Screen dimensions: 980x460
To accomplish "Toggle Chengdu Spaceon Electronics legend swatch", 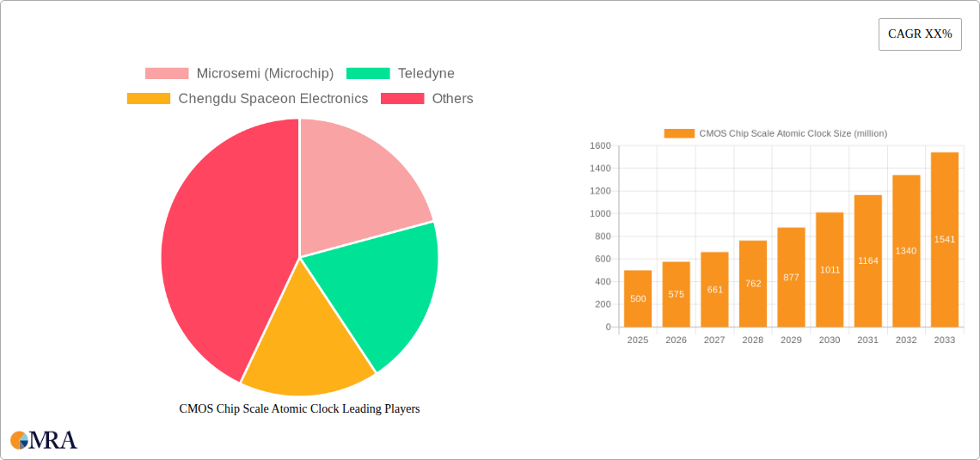I will [149, 99].
